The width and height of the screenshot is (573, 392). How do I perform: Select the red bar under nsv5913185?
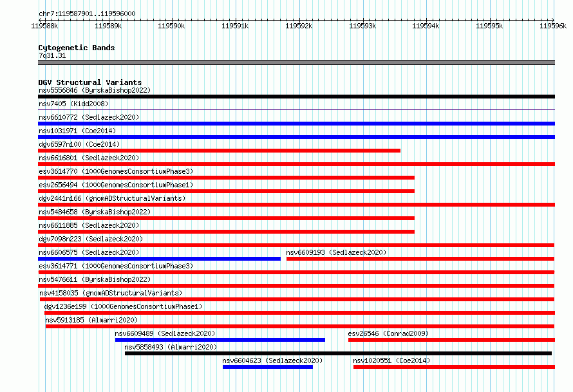(300, 326)
